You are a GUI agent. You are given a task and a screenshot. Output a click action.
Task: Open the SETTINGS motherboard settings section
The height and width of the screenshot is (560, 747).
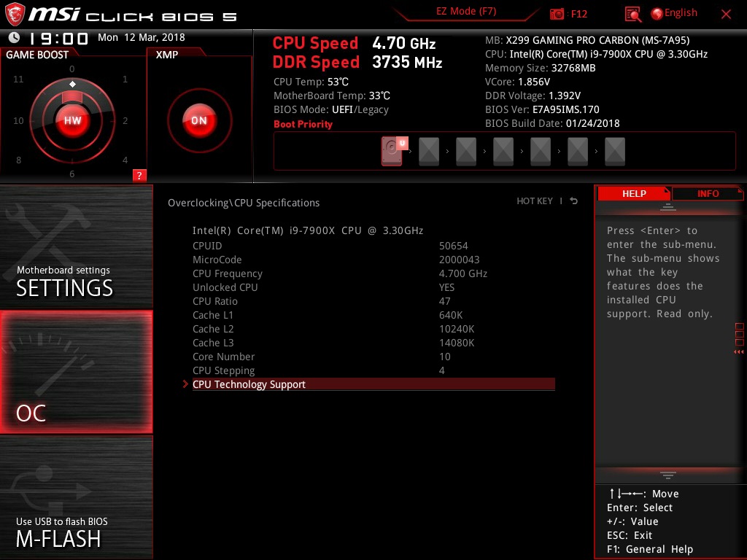click(x=76, y=246)
